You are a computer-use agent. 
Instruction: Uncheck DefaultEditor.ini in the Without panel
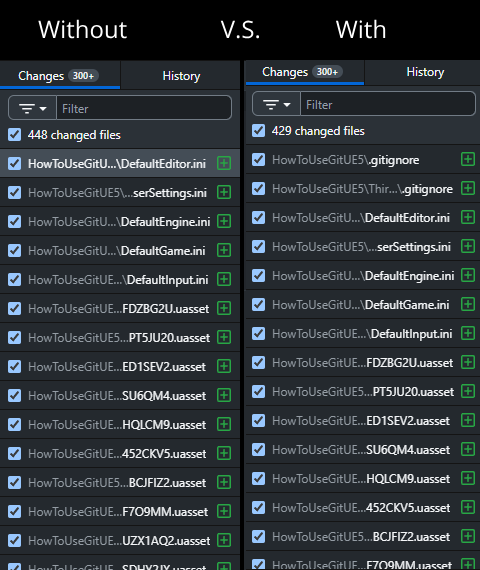[15, 163]
